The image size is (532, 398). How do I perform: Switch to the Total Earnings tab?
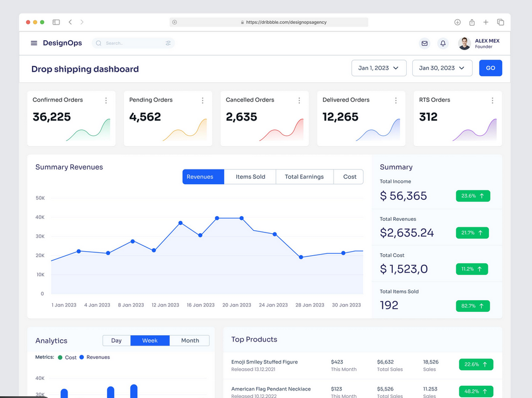tap(304, 177)
